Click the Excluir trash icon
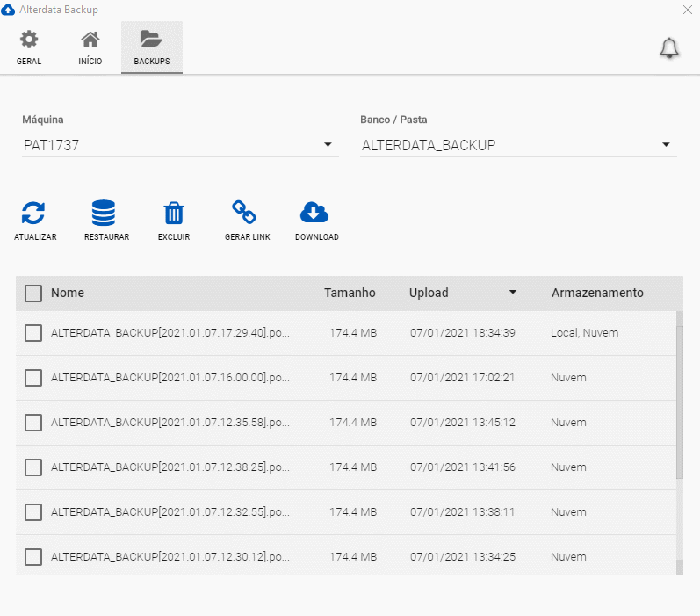Viewport: 700px width, 616px height. click(x=174, y=213)
